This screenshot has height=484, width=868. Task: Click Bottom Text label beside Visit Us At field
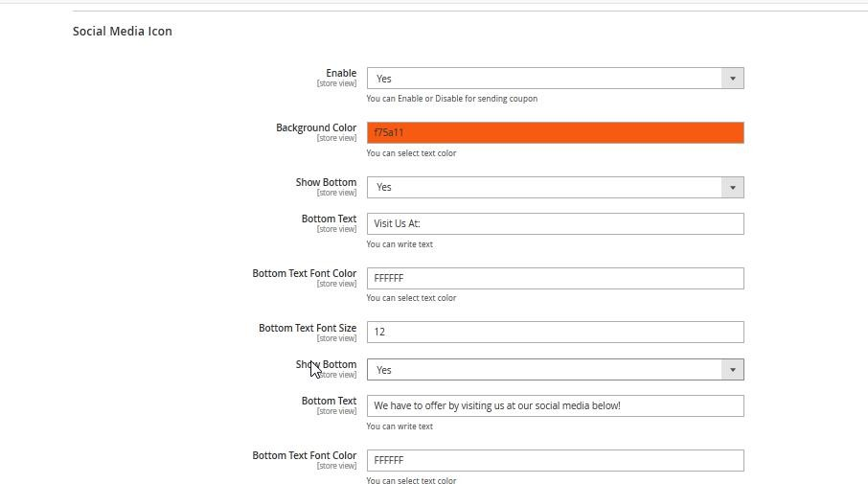[x=329, y=219]
